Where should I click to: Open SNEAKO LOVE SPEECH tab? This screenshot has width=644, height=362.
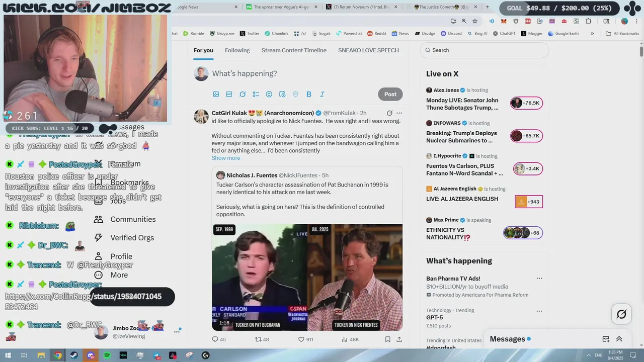[368, 50]
